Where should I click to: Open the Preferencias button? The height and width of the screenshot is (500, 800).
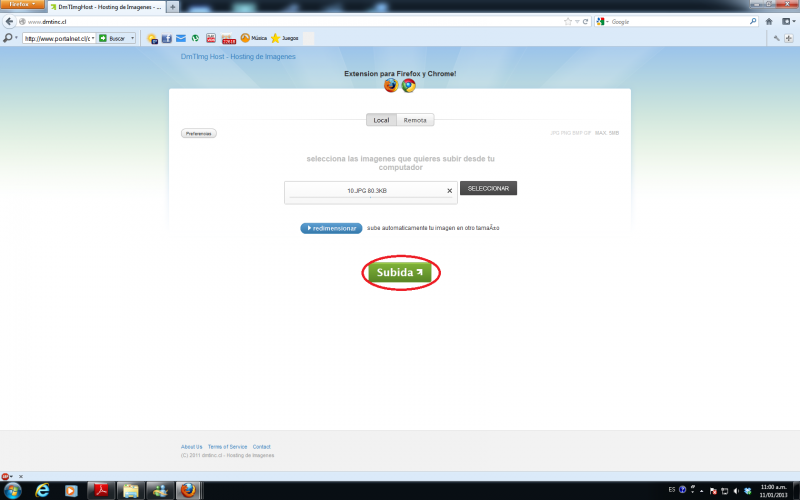click(x=198, y=133)
